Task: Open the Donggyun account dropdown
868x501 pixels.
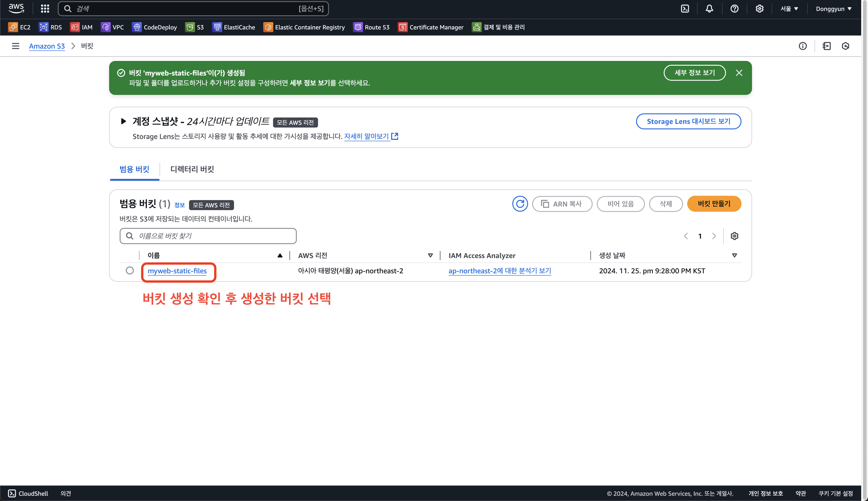Action: (x=834, y=9)
